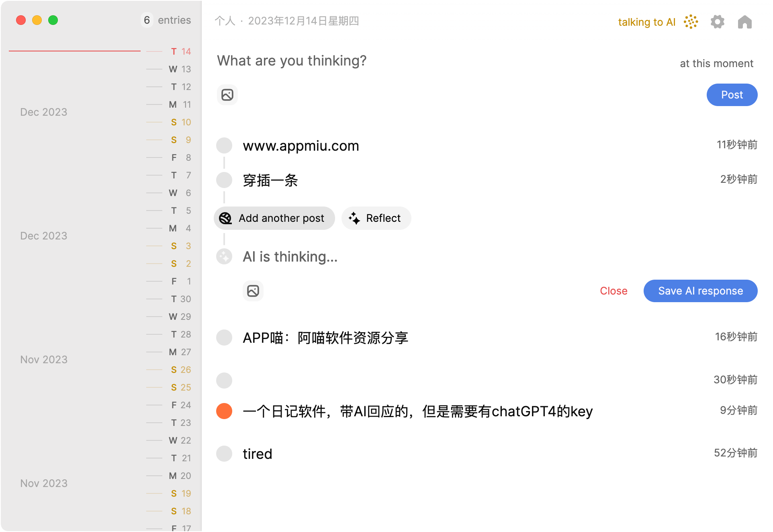
Task: Jump to Wednesday 13 in timeline
Action: point(180,69)
